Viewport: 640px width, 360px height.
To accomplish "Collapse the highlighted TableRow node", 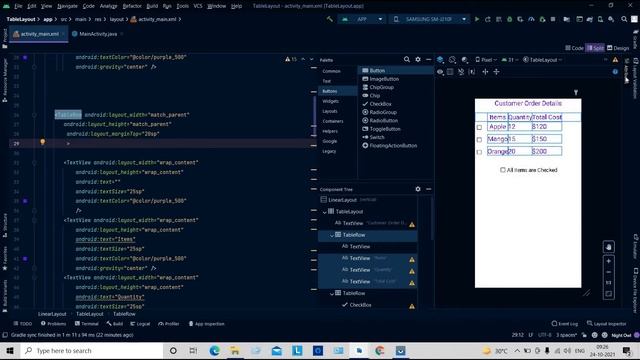I will pyautogui.click(x=332, y=235).
